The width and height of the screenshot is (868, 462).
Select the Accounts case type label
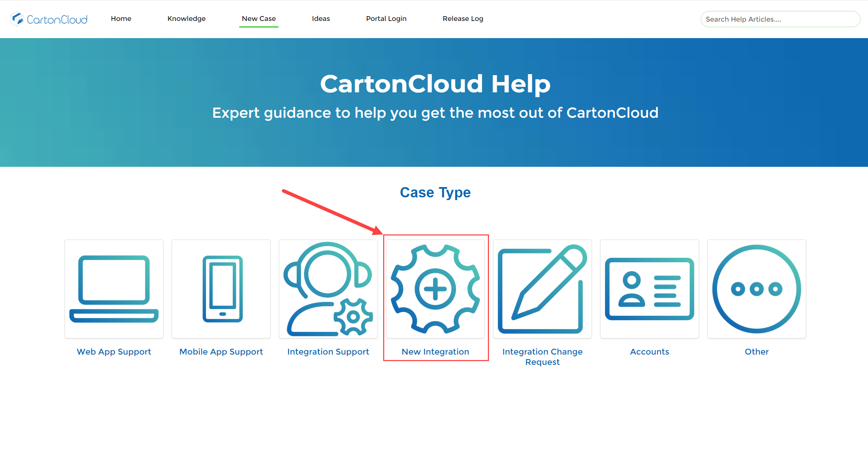tap(650, 351)
